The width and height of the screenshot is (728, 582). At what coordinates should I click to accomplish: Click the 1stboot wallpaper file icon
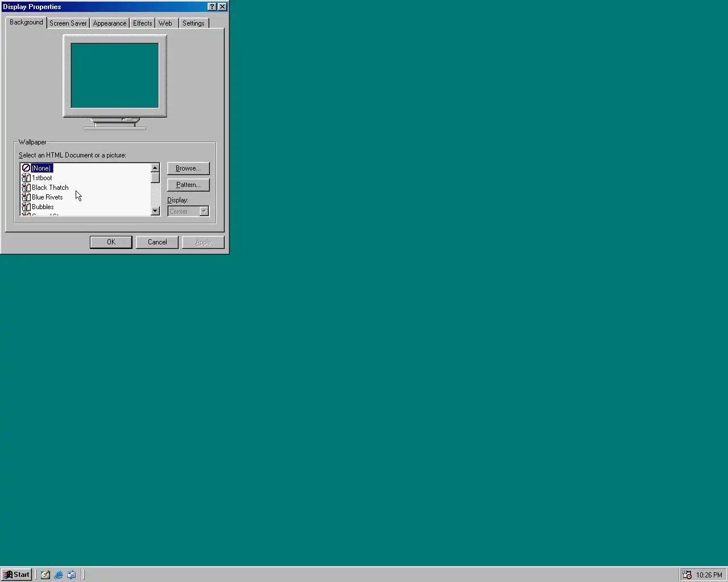tap(26, 178)
